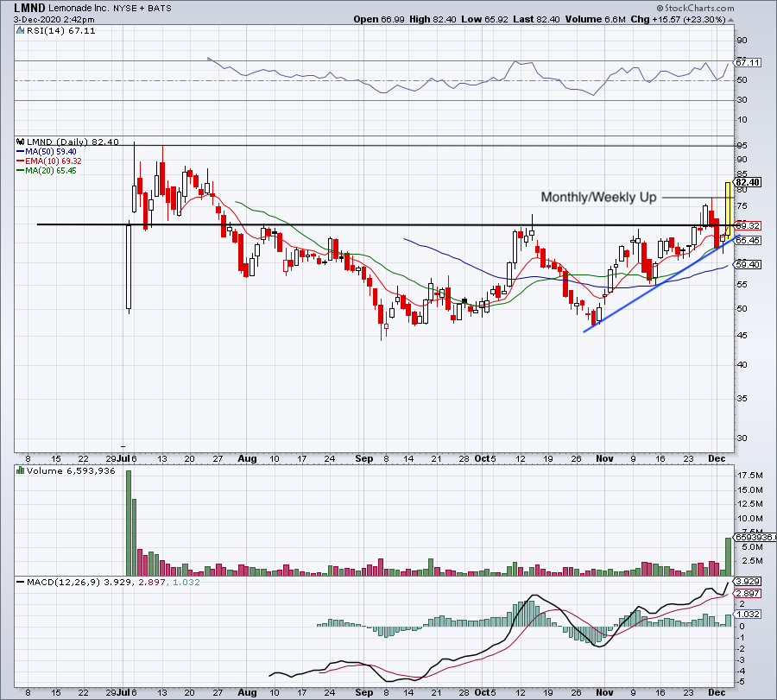This screenshot has width=777, height=700.
Task: Click the blue 59.40 MA price tag
Action: [x=748, y=264]
